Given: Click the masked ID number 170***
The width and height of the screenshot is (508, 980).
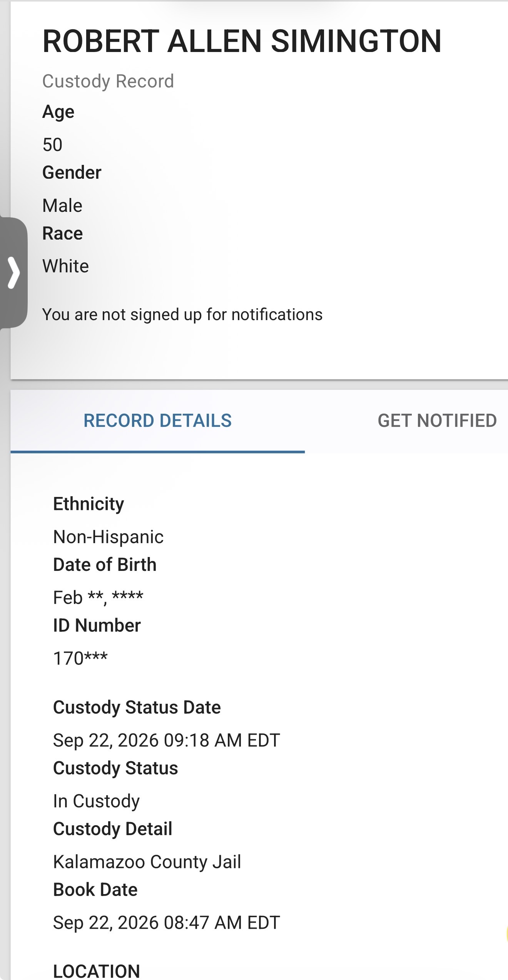Looking at the screenshot, I should point(80,658).
